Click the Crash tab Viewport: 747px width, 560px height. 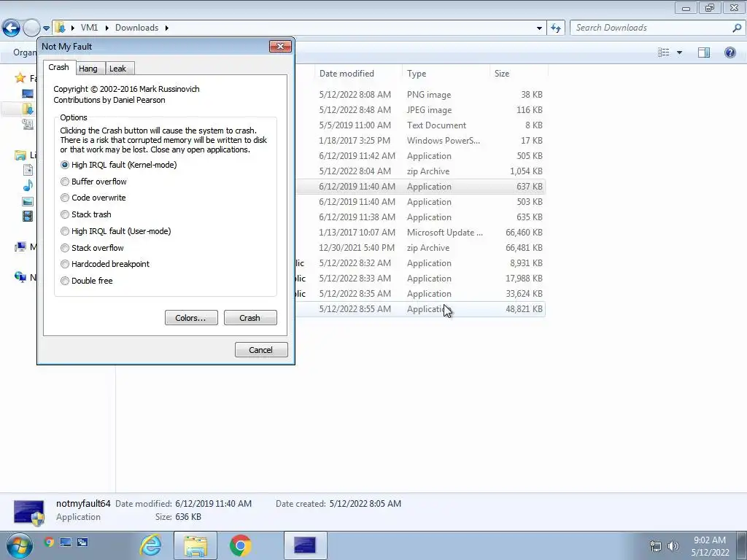(x=59, y=67)
